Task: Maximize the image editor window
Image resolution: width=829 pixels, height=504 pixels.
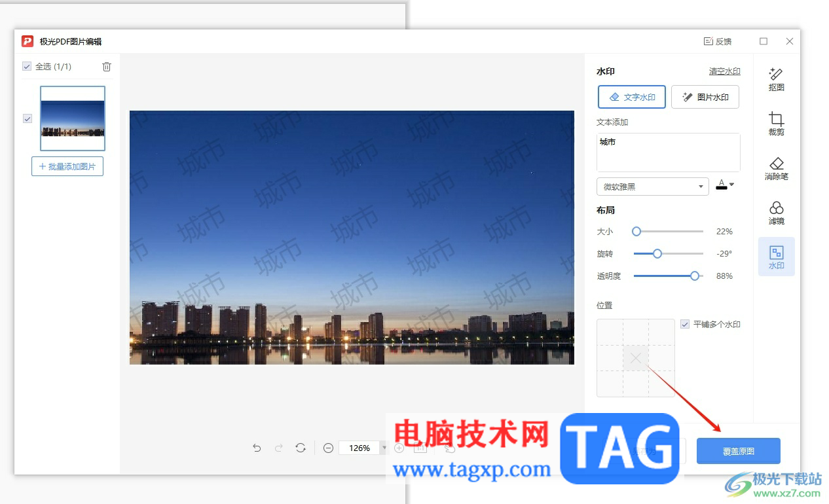Action: point(764,41)
